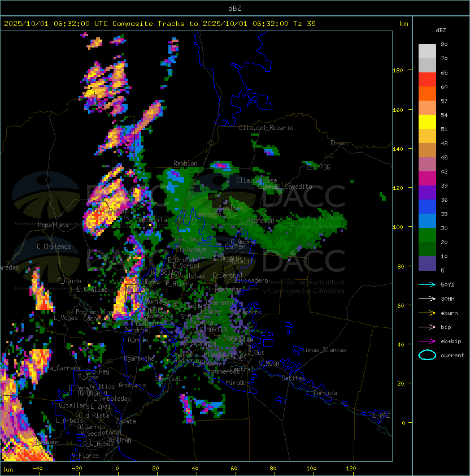Click the 'La_Carrera' map label
The width and height of the screenshot is (470, 476).
(64, 368)
